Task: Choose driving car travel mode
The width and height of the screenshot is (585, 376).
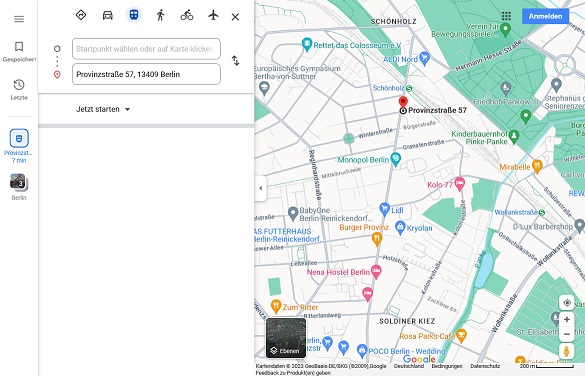Action: pos(108,15)
